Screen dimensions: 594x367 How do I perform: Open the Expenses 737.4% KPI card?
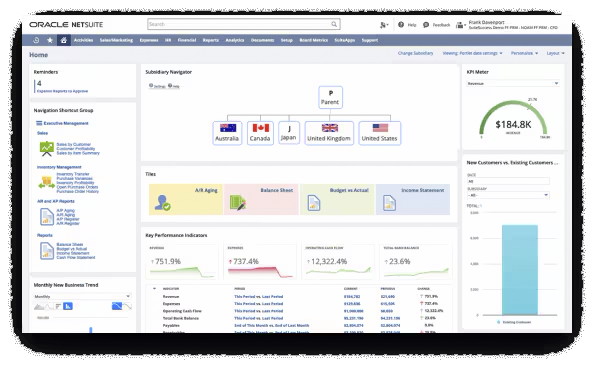click(261, 262)
